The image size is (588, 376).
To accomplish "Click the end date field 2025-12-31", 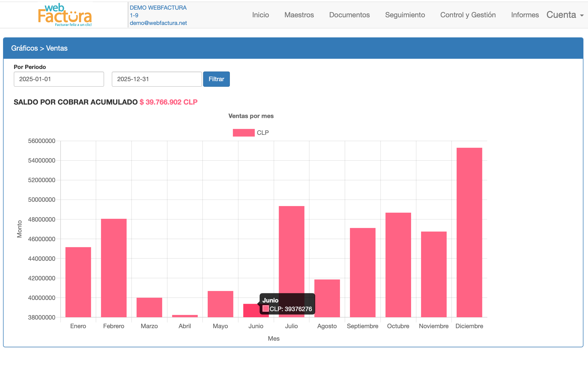I will point(157,79).
